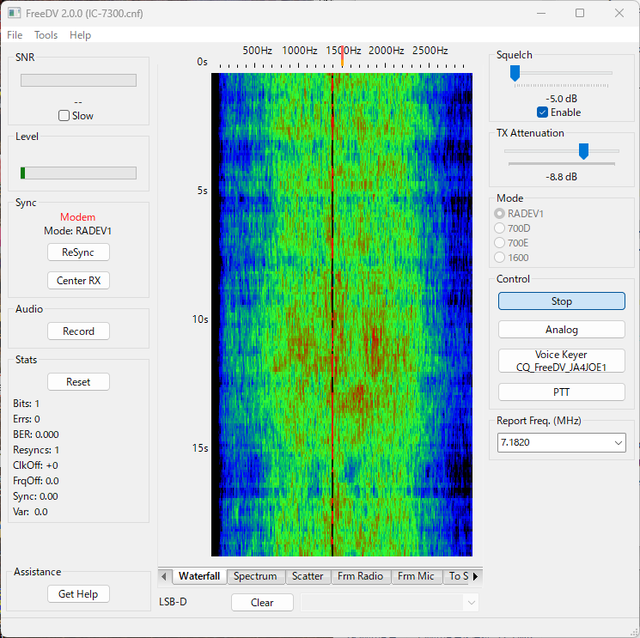Open the Tools menu

tap(46, 35)
